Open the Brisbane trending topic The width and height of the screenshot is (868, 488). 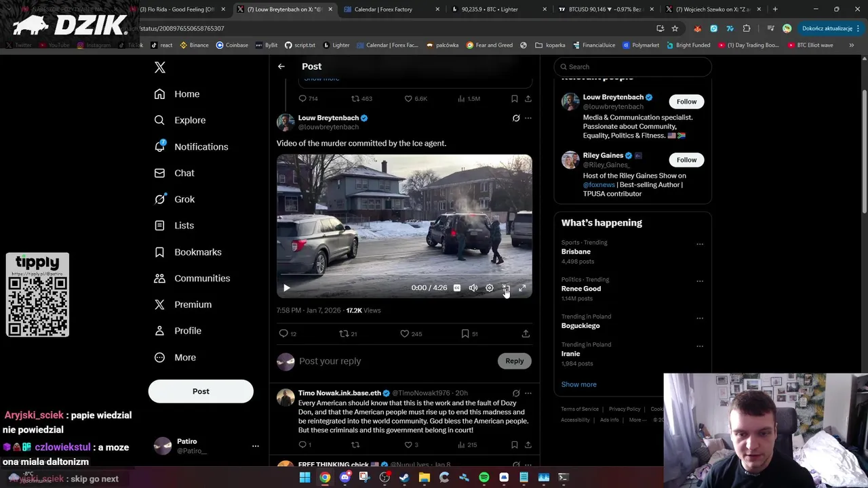pos(576,251)
